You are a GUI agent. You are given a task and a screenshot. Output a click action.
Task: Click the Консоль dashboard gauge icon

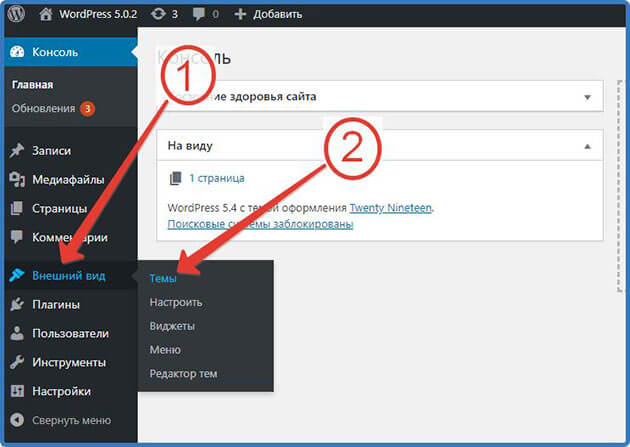tap(17, 52)
